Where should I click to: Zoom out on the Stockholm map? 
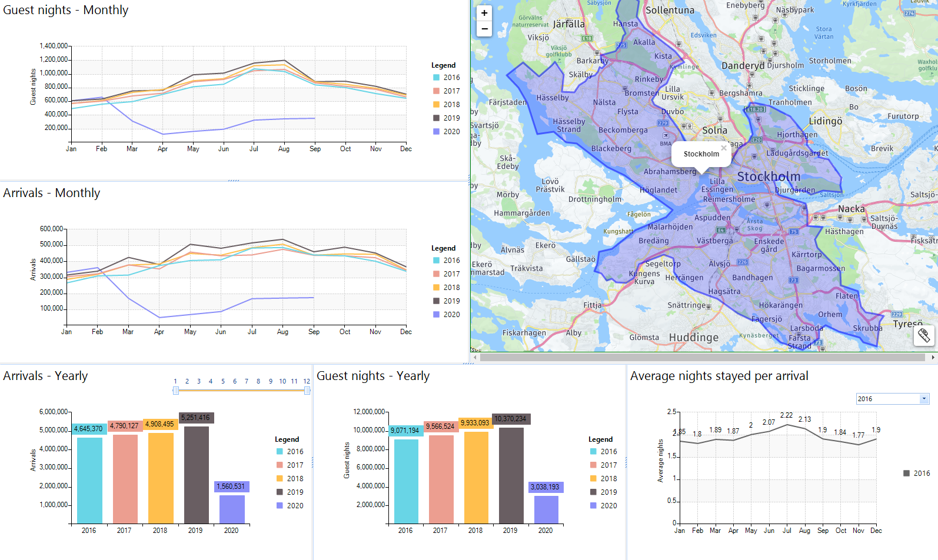point(484,28)
